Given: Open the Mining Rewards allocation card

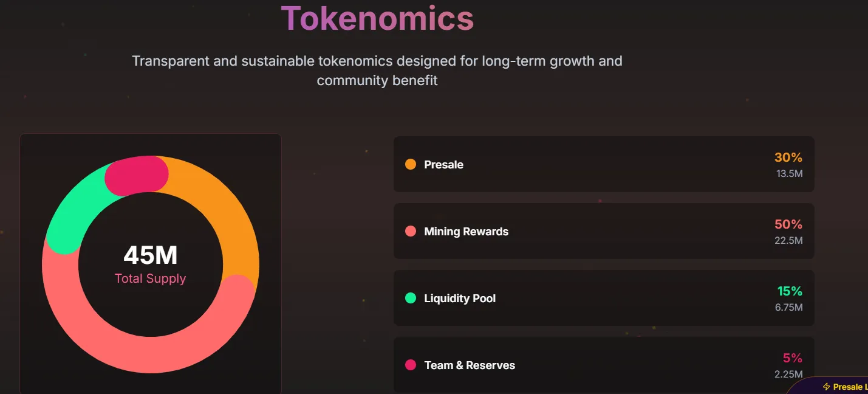Looking at the screenshot, I should pyautogui.click(x=604, y=231).
